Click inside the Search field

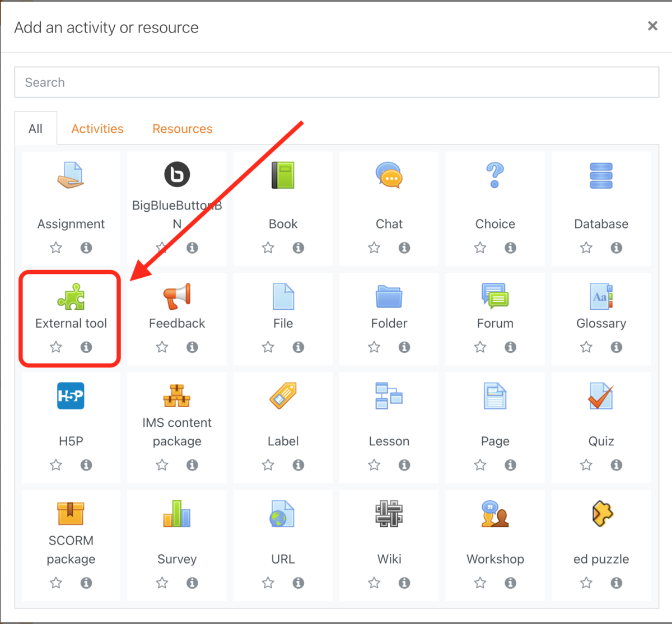click(336, 82)
